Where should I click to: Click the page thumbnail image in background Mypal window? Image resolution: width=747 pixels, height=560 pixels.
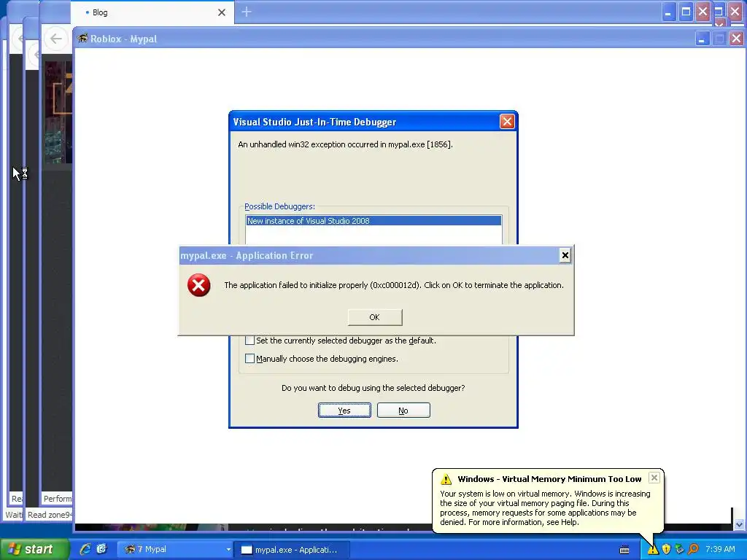click(58, 112)
